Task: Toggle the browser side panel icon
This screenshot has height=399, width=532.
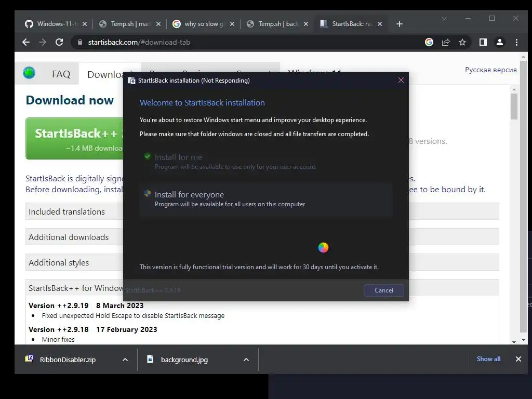Action: 483,42
